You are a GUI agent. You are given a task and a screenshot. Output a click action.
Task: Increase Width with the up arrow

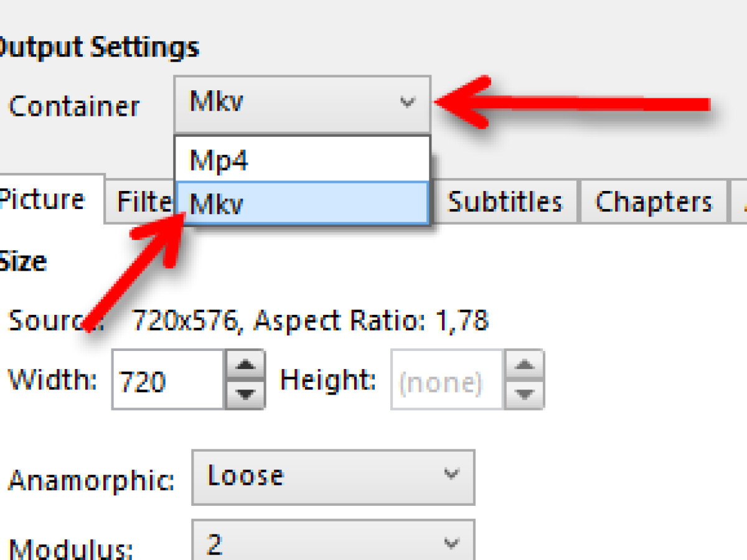pos(247,364)
